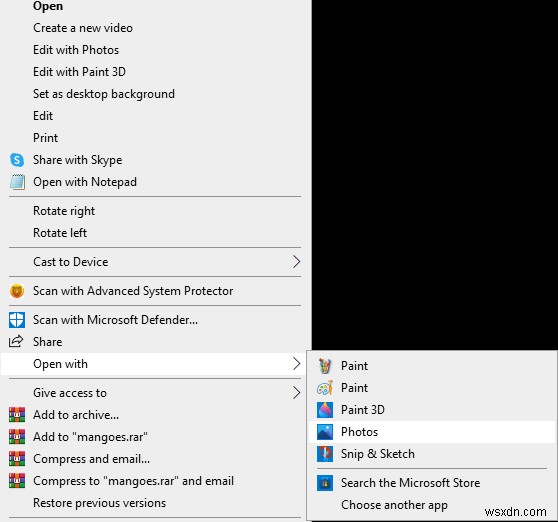Click the WinRAR icon next to Add to archive
Image resolution: width=558 pixels, height=522 pixels.
point(17,415)
